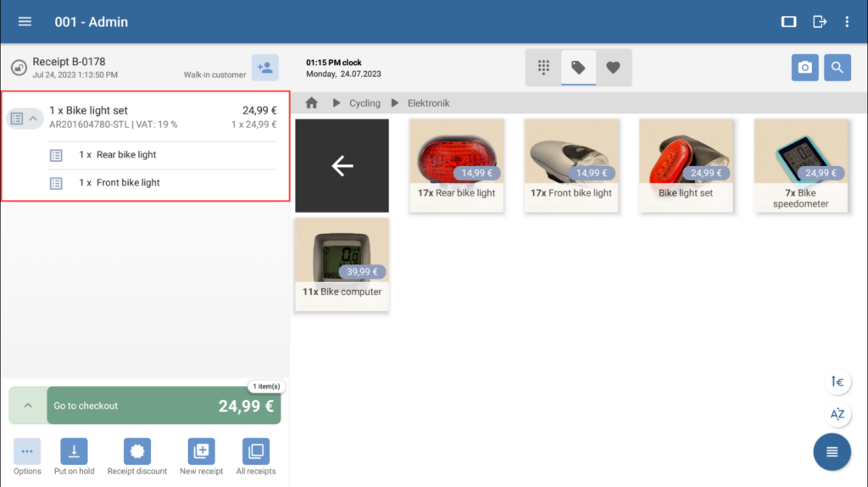Click the add customer icon

pos(264,68)
